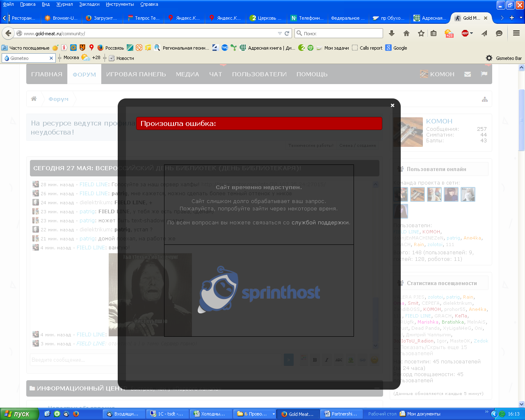
Task: Focus the Поиск search field
Action: 339,34
